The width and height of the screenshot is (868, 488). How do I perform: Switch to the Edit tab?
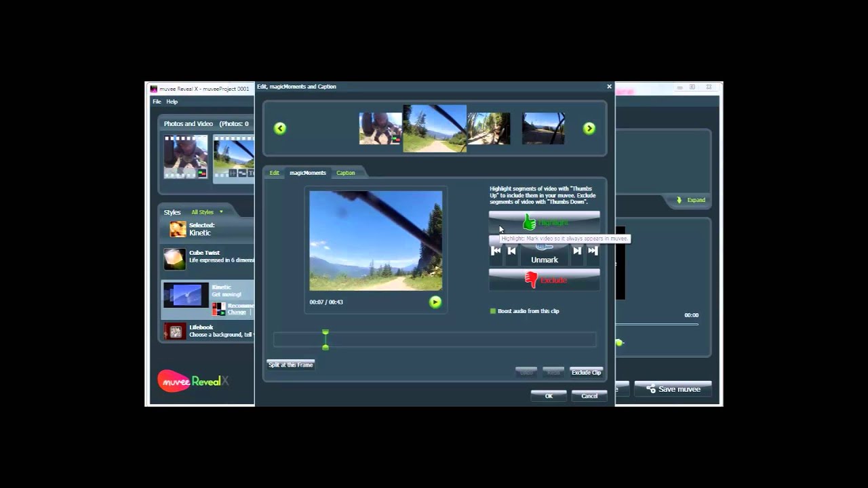pyautogui.click(x=274, y=173)
